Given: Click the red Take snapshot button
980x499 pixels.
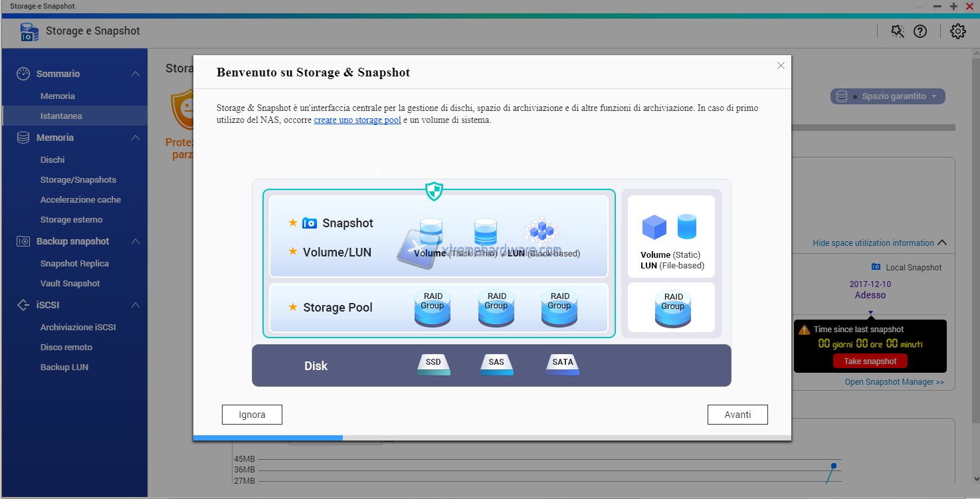Looking at the screenshot, I should pos(870,361).
